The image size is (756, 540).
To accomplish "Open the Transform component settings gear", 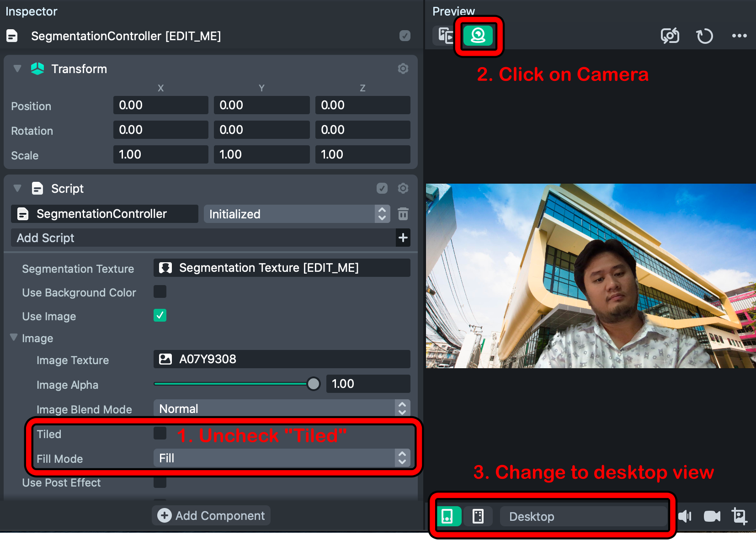I will pyautogui.click(x=403, y=69).
